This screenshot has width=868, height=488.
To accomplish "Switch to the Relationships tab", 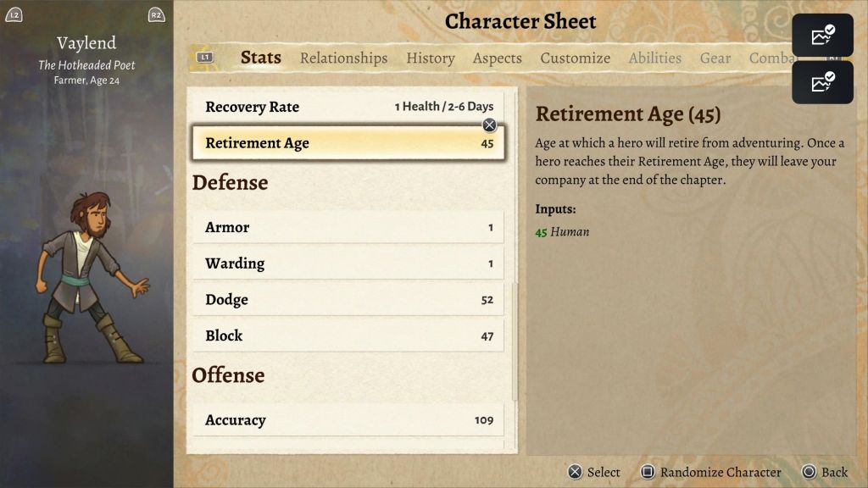I will 343,58.
